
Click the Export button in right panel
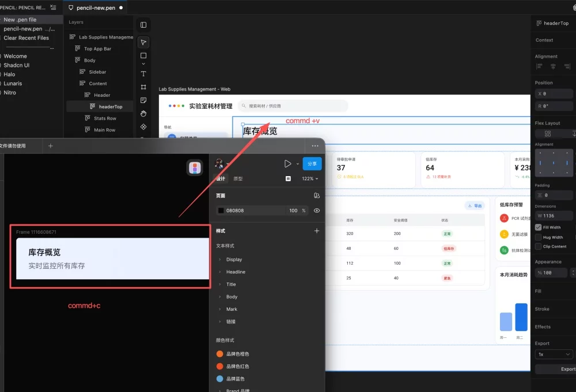pyautogui.click(x=555, y=369)
